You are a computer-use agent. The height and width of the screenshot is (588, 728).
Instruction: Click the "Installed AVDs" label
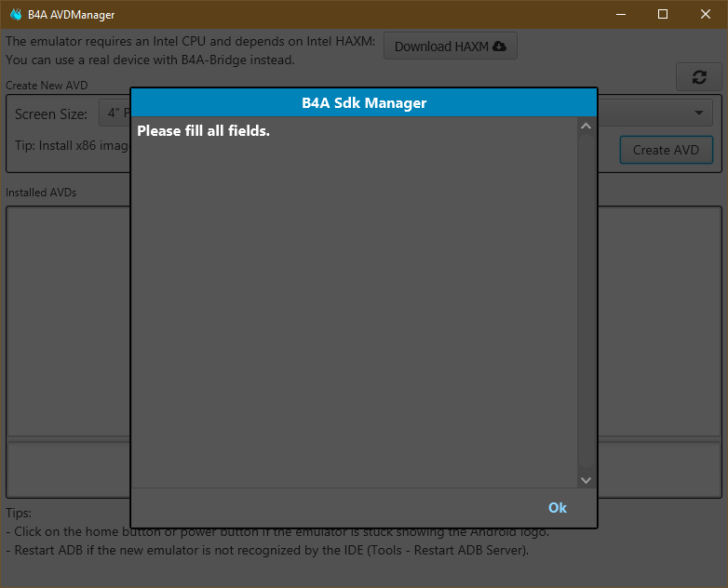tap(41, 193)
